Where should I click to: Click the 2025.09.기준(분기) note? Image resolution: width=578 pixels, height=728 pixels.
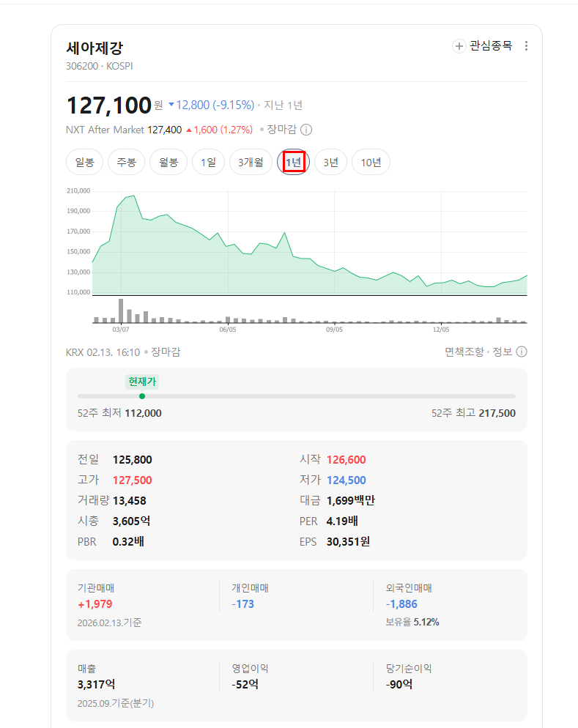116,704
